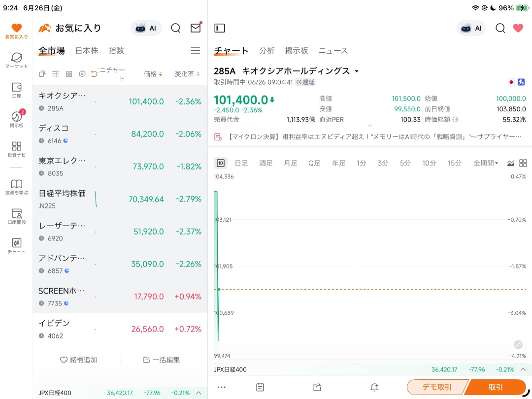Tap the chart fullscreen expand icon
The height and width of the screenshot is (399, 532).
518,345
